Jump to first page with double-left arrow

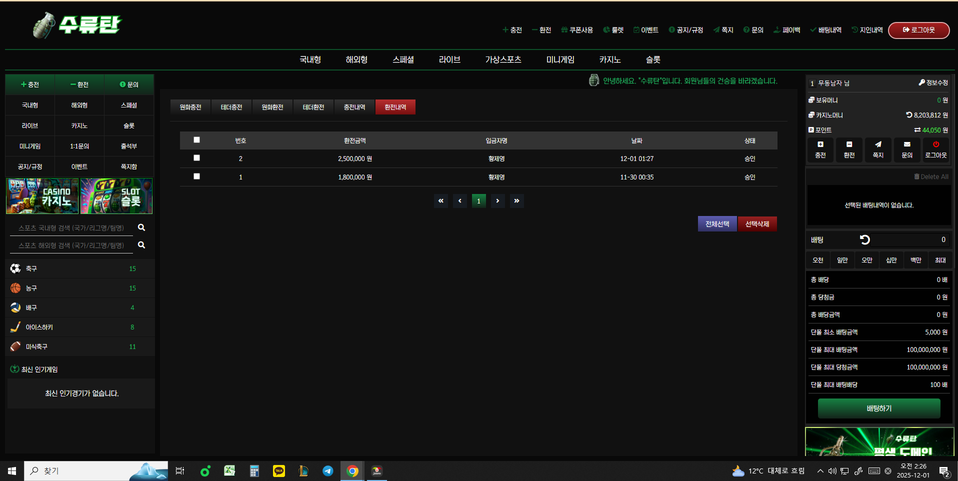coord(440,201)
